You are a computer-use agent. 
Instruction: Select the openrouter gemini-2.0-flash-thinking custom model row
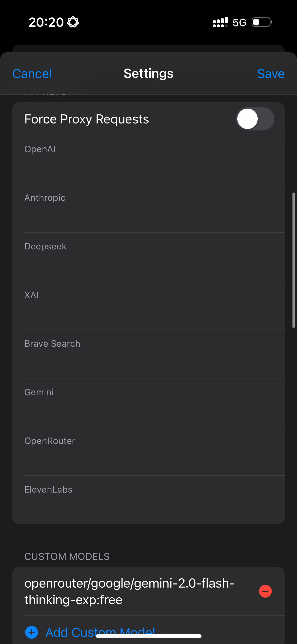pos(129,591)
